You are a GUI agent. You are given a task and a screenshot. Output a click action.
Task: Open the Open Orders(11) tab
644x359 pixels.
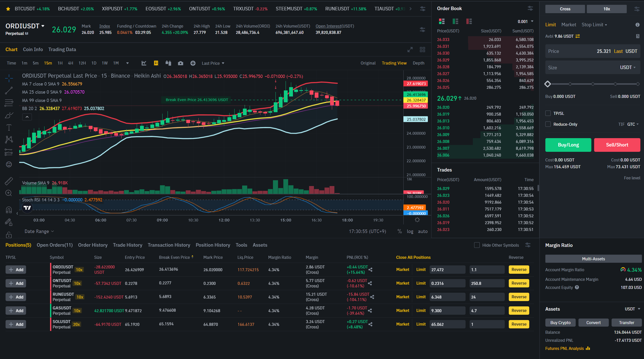pos(55,245)
